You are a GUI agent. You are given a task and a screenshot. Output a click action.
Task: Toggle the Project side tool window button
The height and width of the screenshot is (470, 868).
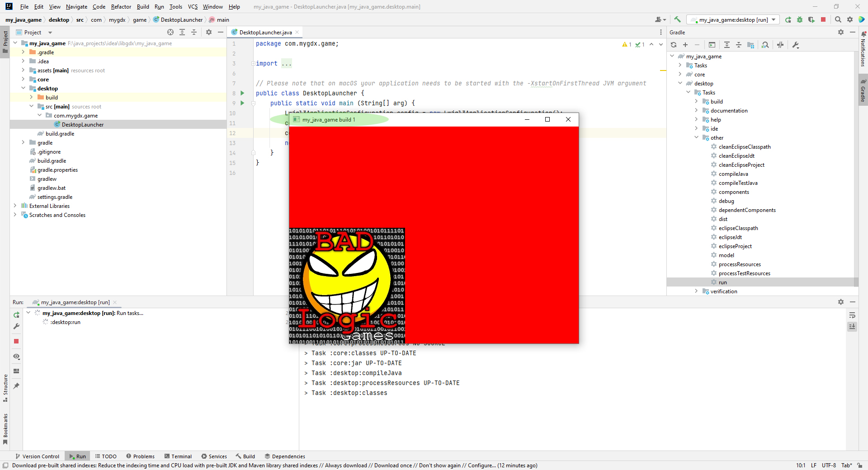click(5, 42)
